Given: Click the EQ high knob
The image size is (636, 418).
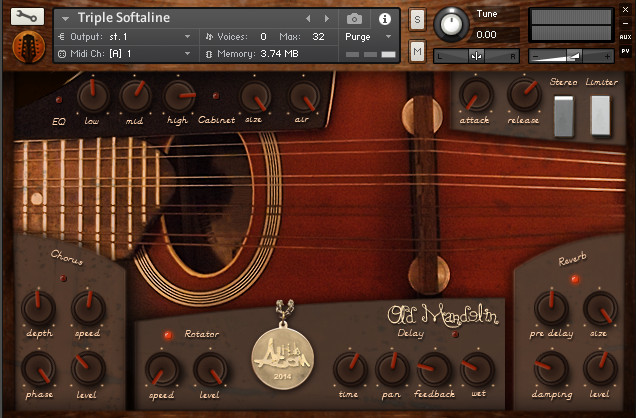Looking at the screenshot, I should [179, 96].
